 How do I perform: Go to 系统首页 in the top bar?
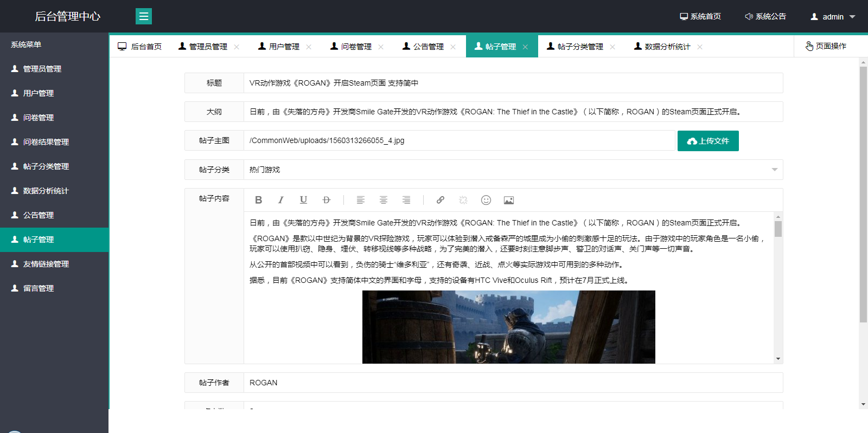point(700,16)
